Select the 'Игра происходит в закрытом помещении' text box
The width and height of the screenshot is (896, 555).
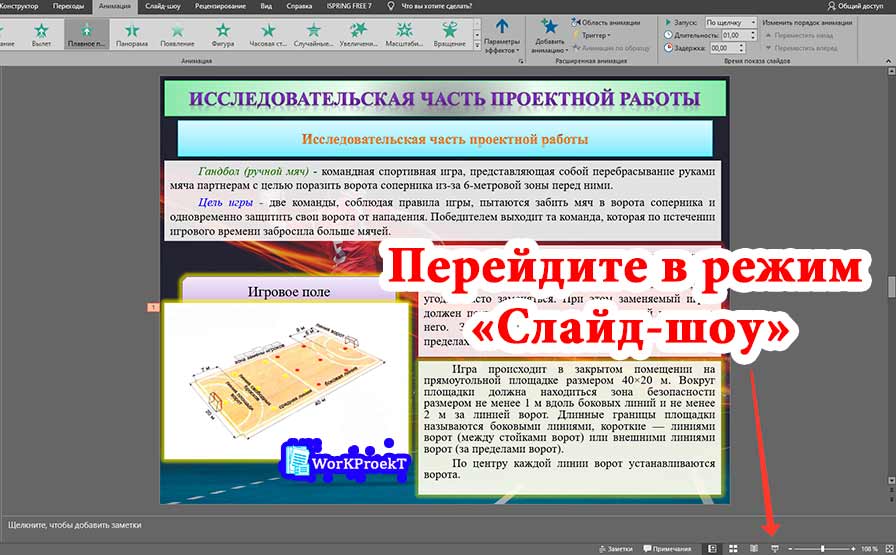tap(569, 426)
